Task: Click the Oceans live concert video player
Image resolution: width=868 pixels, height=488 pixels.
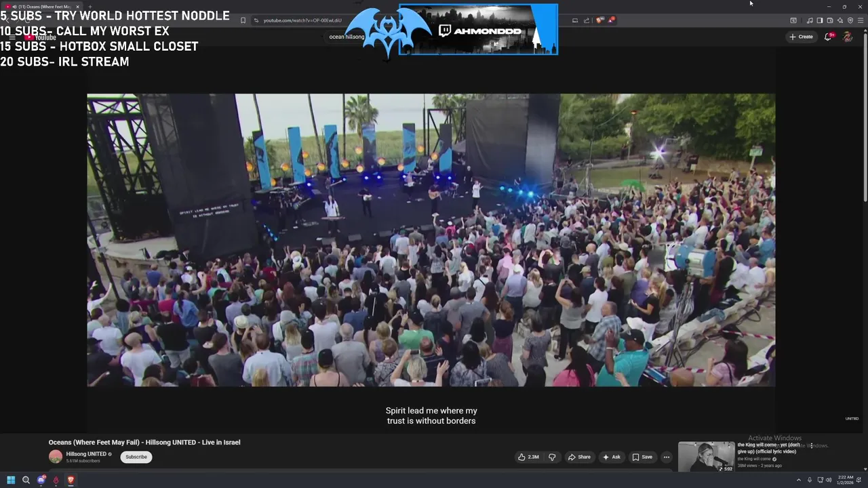Action: pos(431,240)
